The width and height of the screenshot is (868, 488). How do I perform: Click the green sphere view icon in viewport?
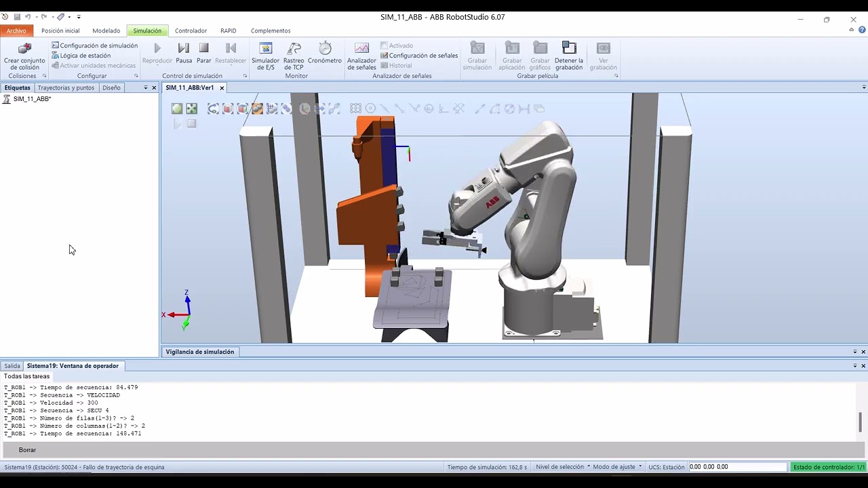(177, 108)
